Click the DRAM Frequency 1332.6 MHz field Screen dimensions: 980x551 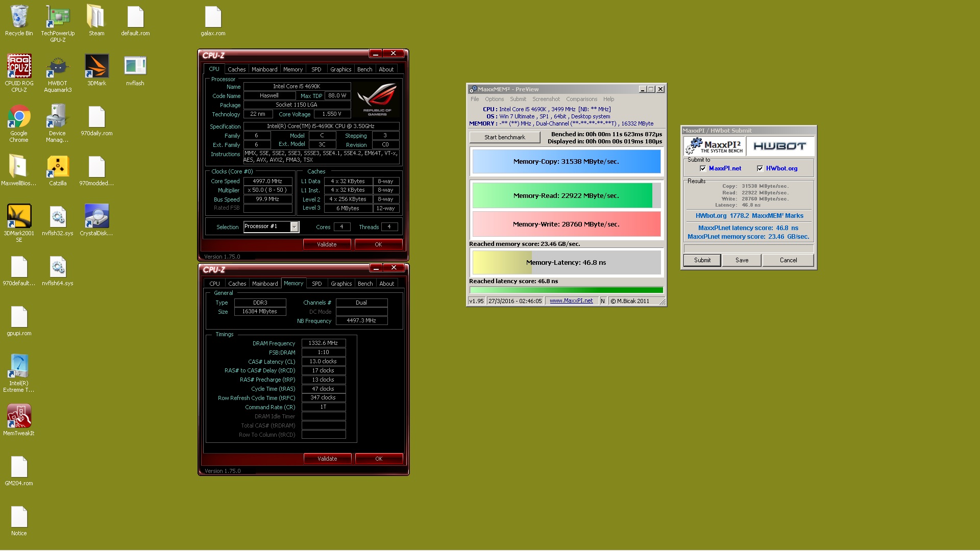click(324, 343)
